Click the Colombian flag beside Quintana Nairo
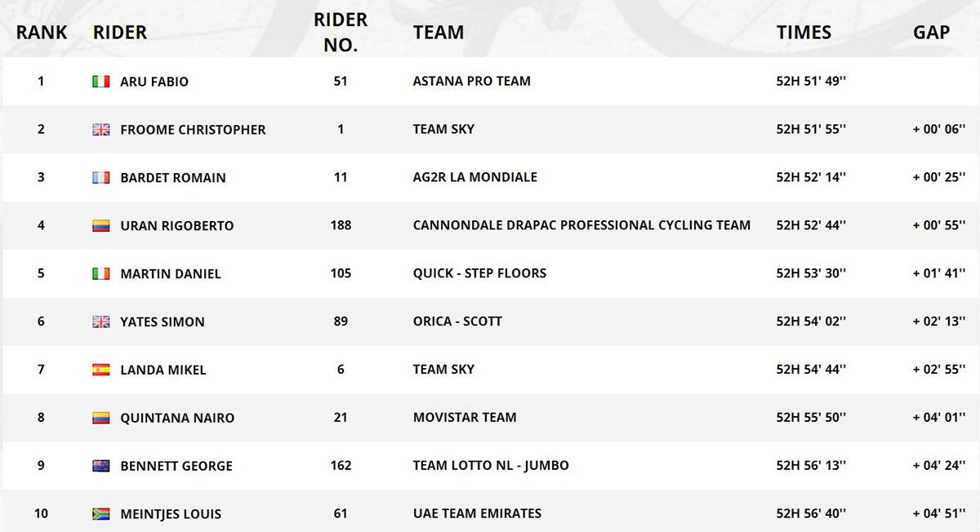Viewport: 980px width, 532px height. [x=100, y=418]
